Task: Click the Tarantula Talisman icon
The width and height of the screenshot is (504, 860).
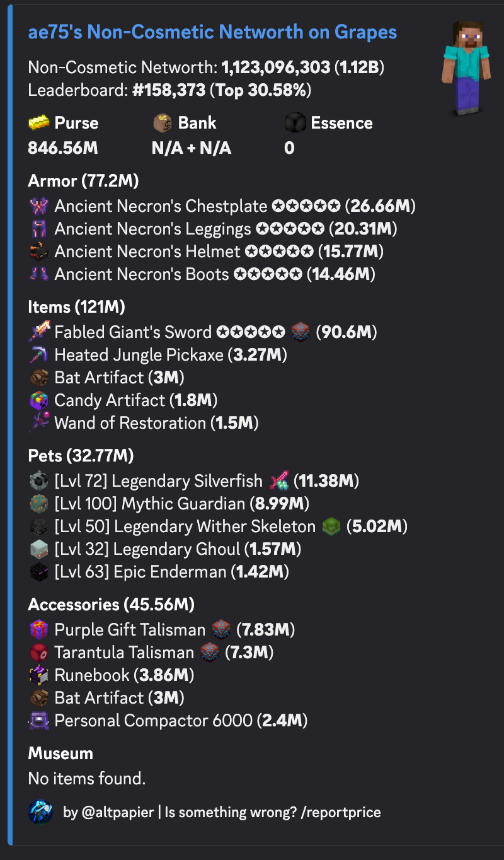Action: coord(39,653)
